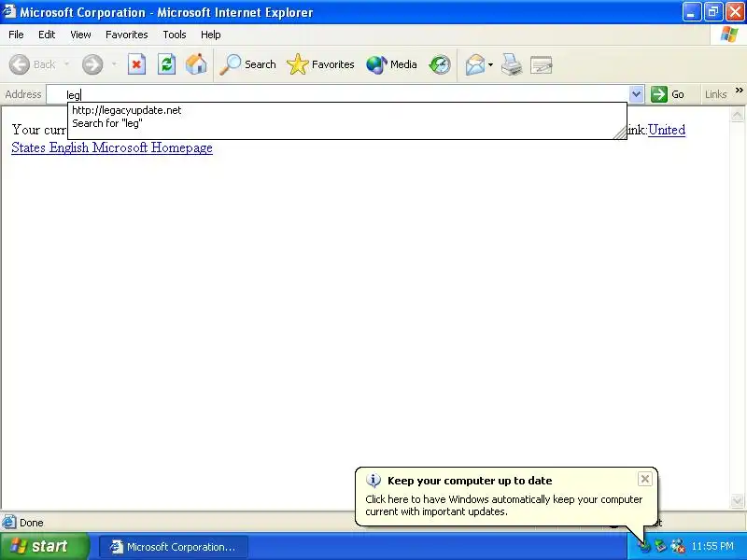This screenshot has height=560, width=747.
Task: Click the Address label of the address bar
Action: click(x=22, y=94)
